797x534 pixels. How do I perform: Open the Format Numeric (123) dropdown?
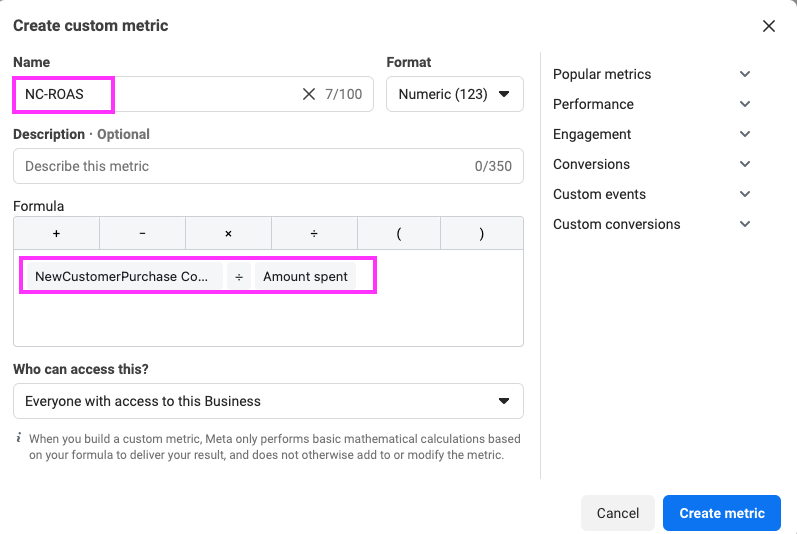(454, 94)
